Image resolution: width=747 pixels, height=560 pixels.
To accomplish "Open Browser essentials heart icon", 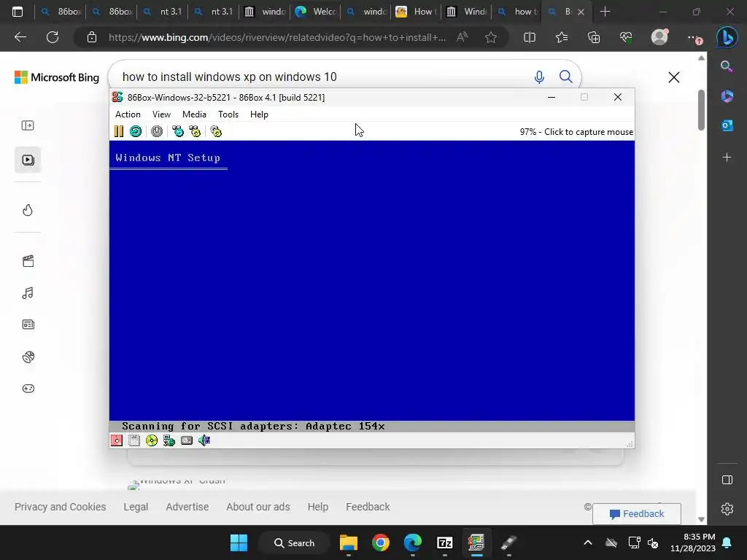I will click(626, 37).
